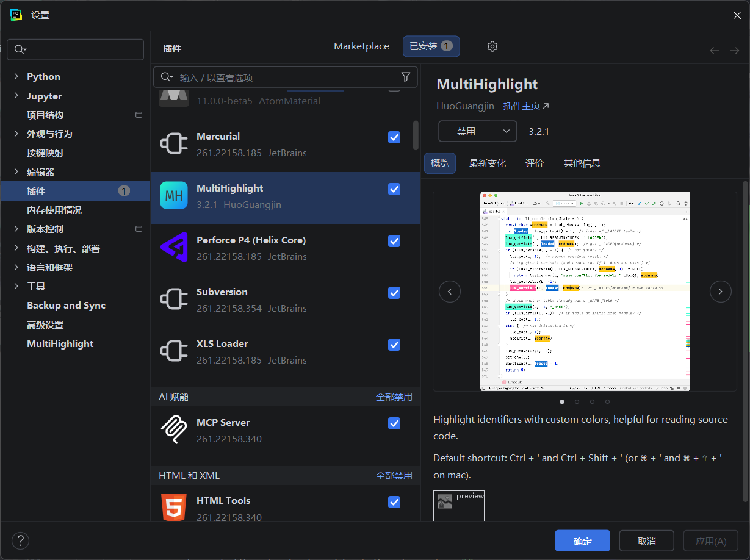Click the broken preview image icon

(x=445, y=501)
